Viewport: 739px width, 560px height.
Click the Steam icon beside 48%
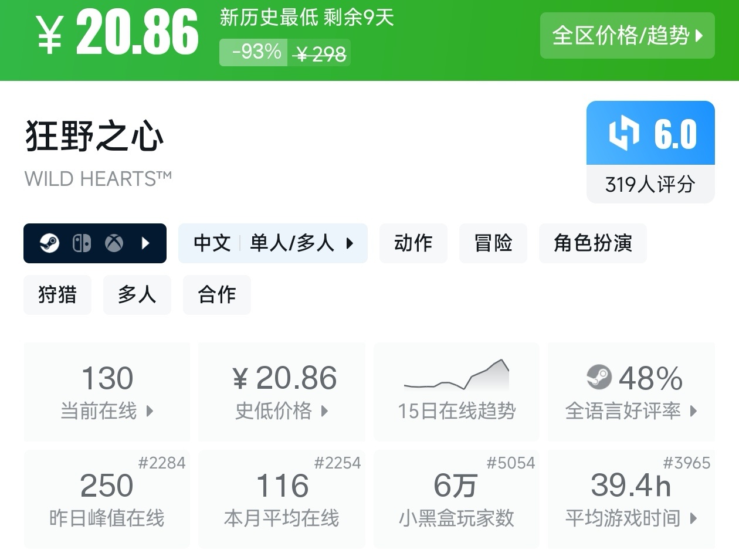pyautogui.click(x=599, y=377)
